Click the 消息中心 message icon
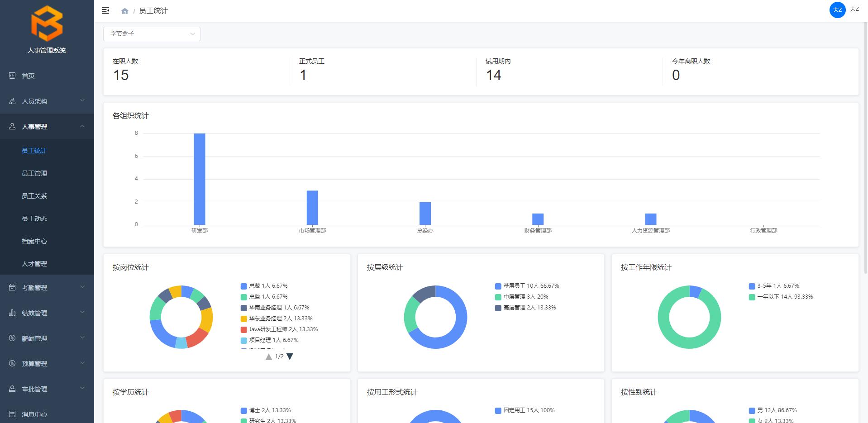Image resolution: width=868 pixels, height=423 pixels. [12, 414]
